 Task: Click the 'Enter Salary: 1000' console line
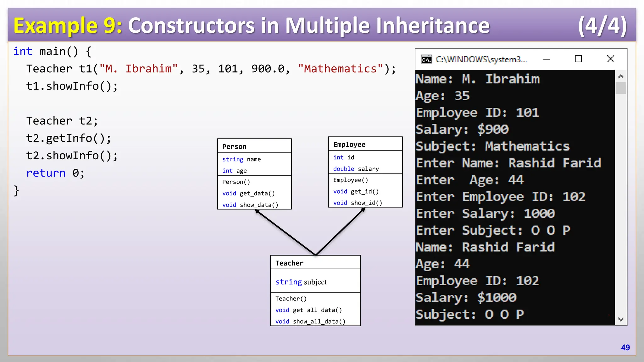(485, 214)
